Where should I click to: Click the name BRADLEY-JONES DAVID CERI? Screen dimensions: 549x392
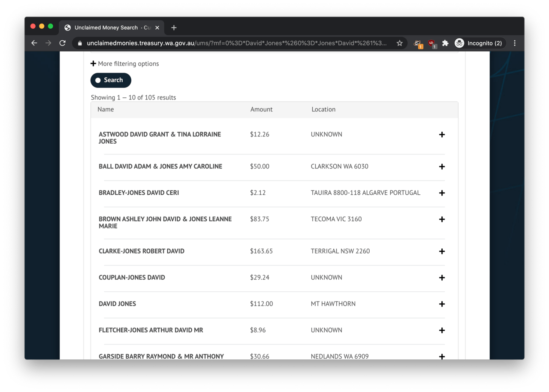click(x=139, y=193)
